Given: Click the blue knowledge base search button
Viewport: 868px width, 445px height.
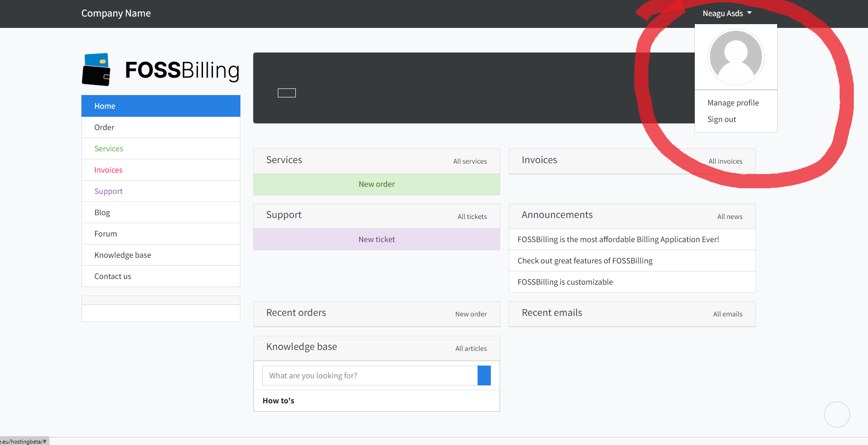Looking at the screenshot, I should coord(484,375).
